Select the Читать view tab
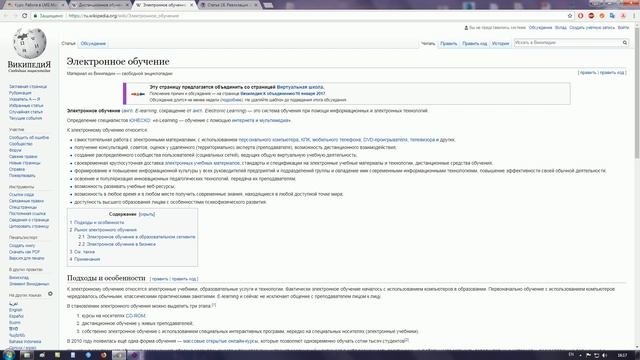The height and width of the screenshot is (360, 640). tap(428, 43)
